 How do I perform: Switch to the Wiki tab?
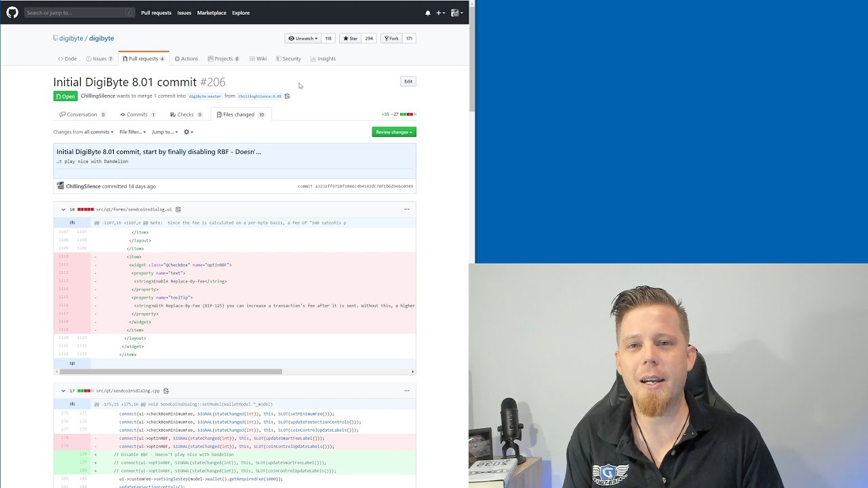pos(258,59)
